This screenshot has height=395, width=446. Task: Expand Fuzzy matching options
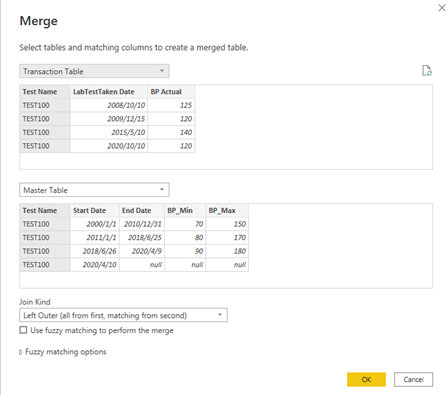63,352
